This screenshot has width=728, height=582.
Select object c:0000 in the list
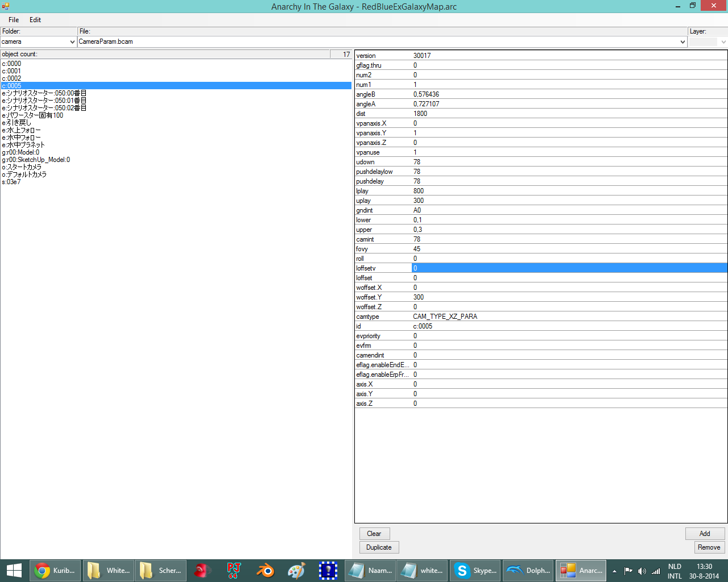[x=11, y=64]
